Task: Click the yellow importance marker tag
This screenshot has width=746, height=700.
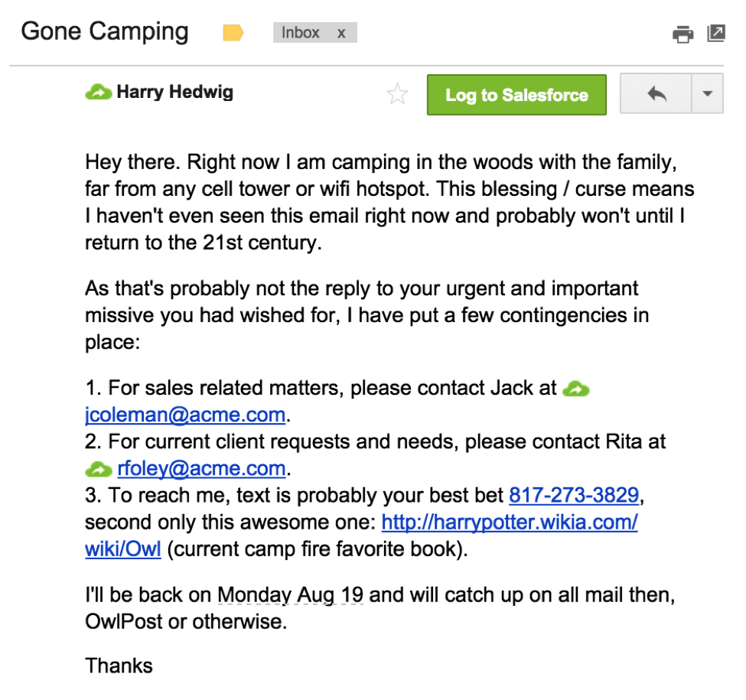Action: click(x=233, y=33)
